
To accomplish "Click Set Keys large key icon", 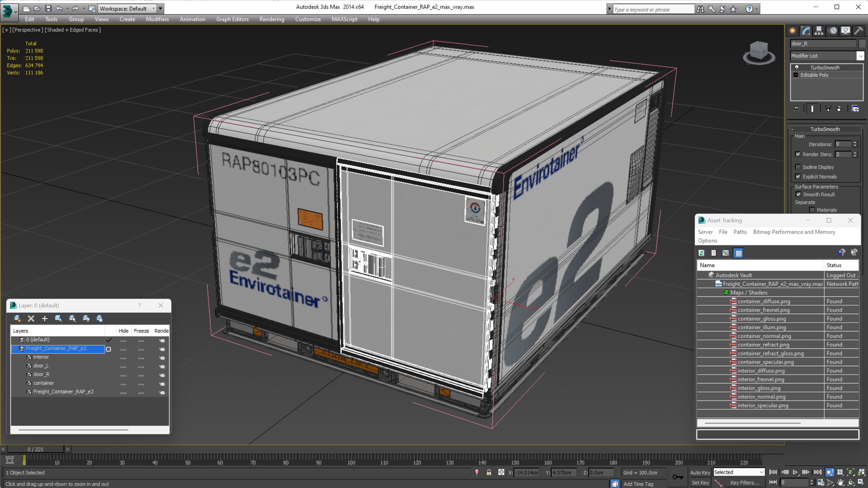I will click(x=678, y=477).
